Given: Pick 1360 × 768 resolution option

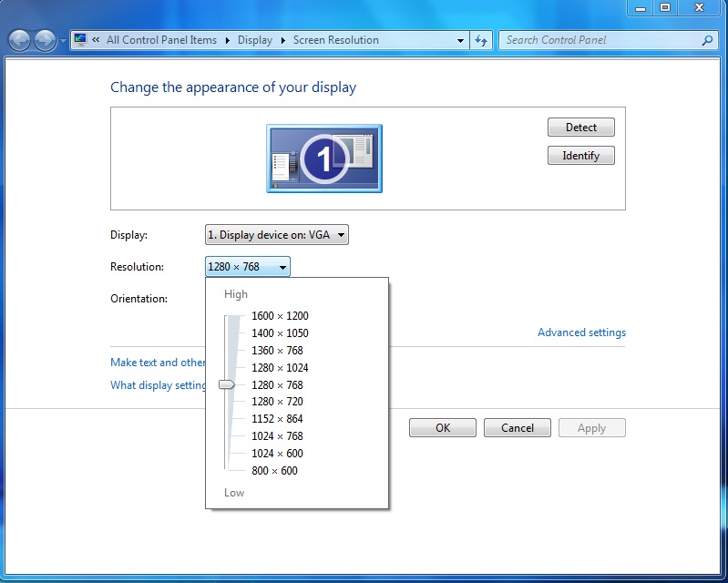Looking at the screenshot, I should (277, 351).
